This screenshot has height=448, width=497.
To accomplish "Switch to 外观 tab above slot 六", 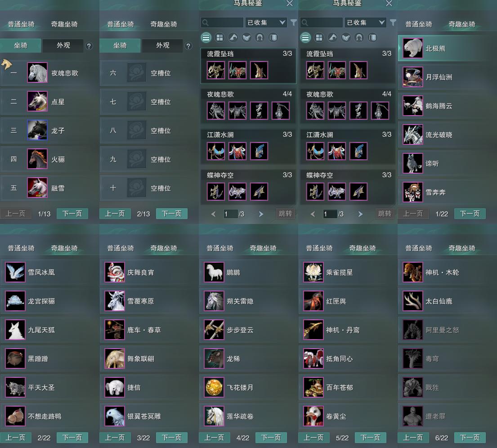I will [x=163, y=45].
